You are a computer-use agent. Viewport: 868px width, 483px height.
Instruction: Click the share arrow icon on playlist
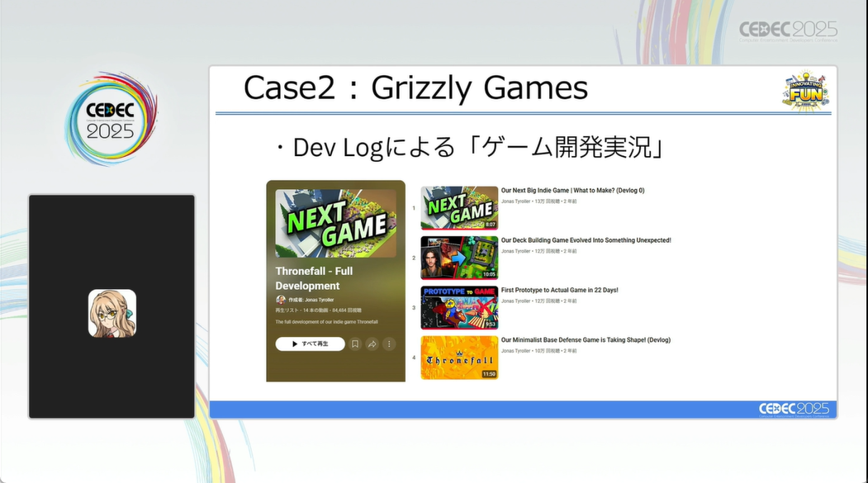(372, 343)
